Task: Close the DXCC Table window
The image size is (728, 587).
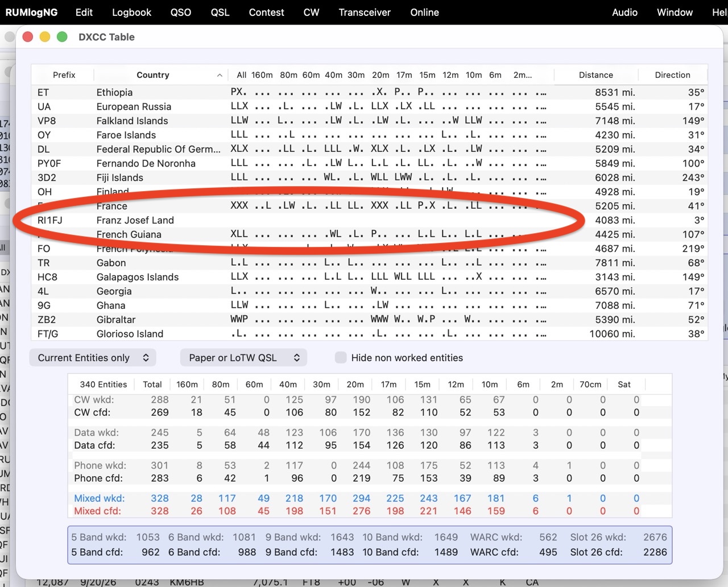Action: click(27, 37)
